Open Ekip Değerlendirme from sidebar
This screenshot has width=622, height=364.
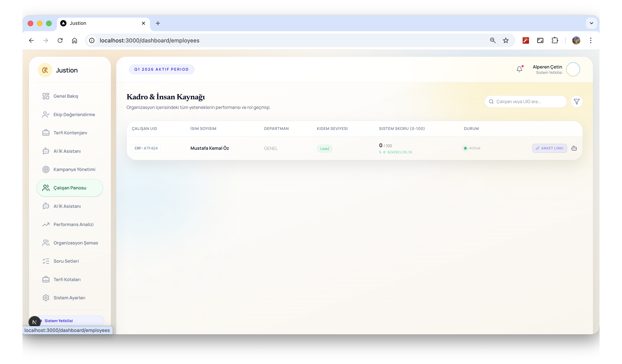coord(70,115)
